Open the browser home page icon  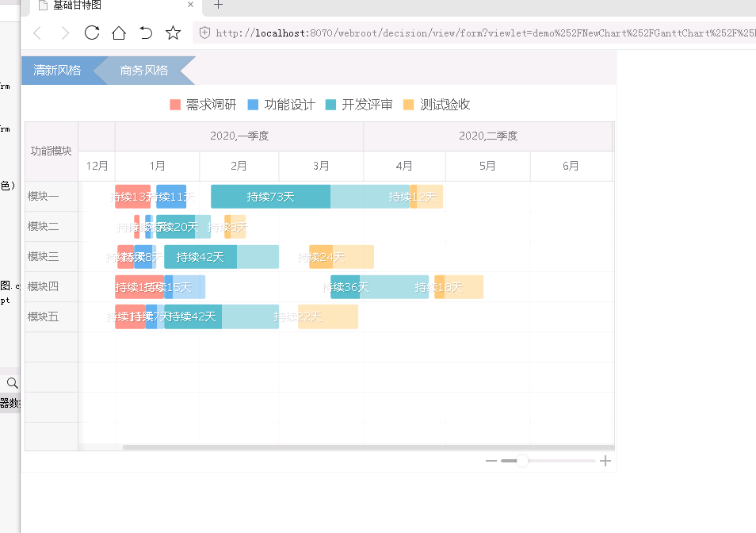[x=119, y=33]
